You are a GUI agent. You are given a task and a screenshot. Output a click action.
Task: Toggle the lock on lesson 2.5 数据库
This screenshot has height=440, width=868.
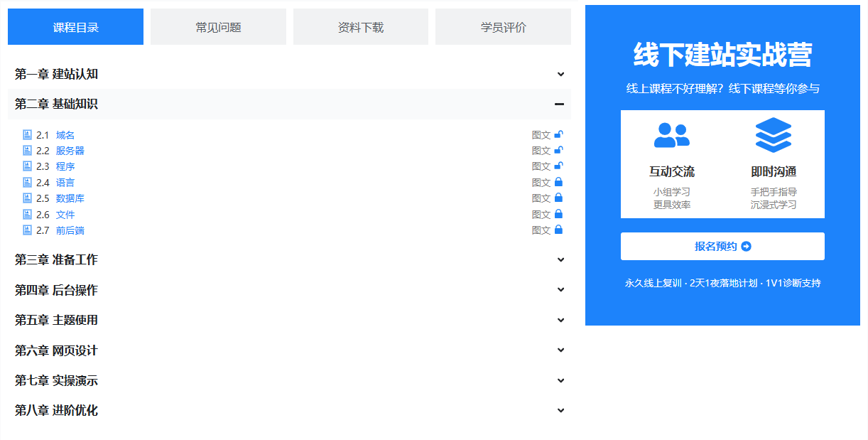click(x=558, y=198)
